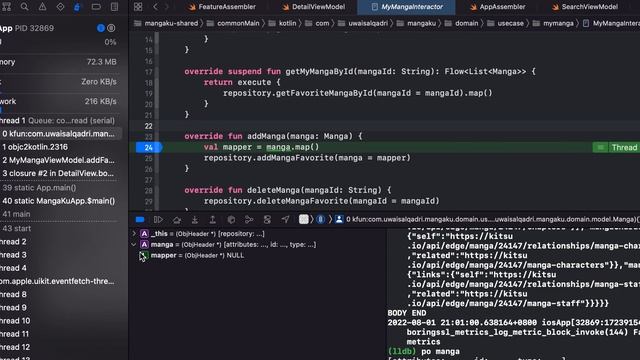Toggle breakpoints activation in debug bar
640x360 pixels.
coord(140,220)
